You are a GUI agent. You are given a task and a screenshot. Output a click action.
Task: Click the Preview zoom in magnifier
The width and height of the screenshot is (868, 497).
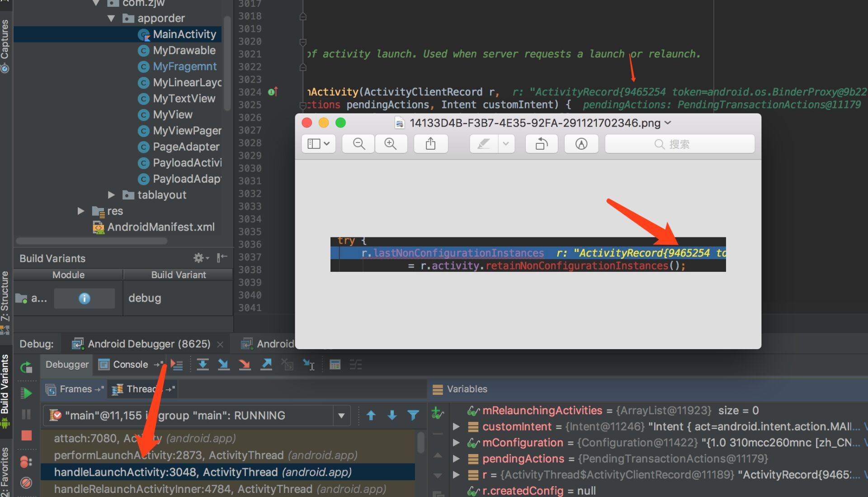(390, 144)
